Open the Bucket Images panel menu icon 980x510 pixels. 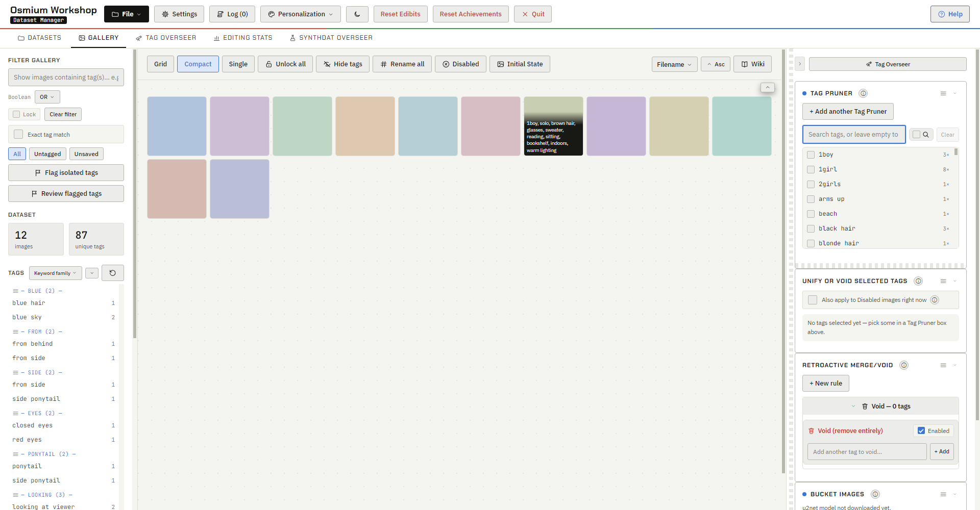(x=943, y=494)
